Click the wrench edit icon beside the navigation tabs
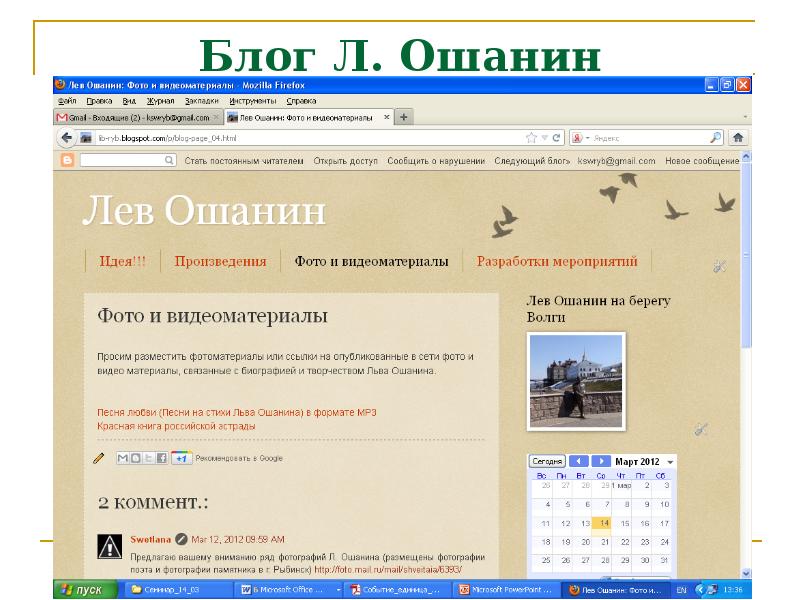The width and height of the screenshot is (800, 600). tap(719, 266)
